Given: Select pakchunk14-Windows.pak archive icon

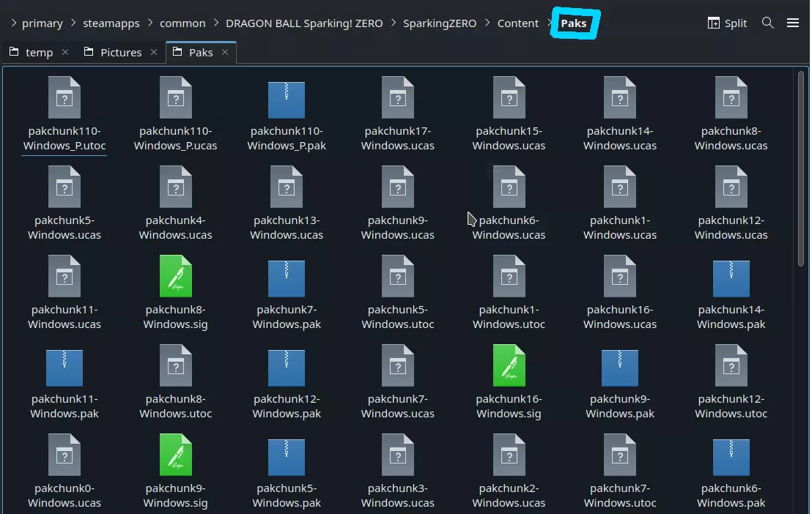Looking at the screenshot, I should (x=731, y=278).
